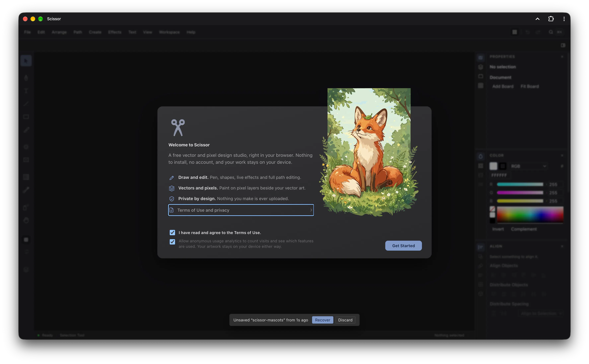Open the extensions puzzle icon in title bar
This screenshot has width=589, height=364.
pyautogui.click(x=551, y=19)
